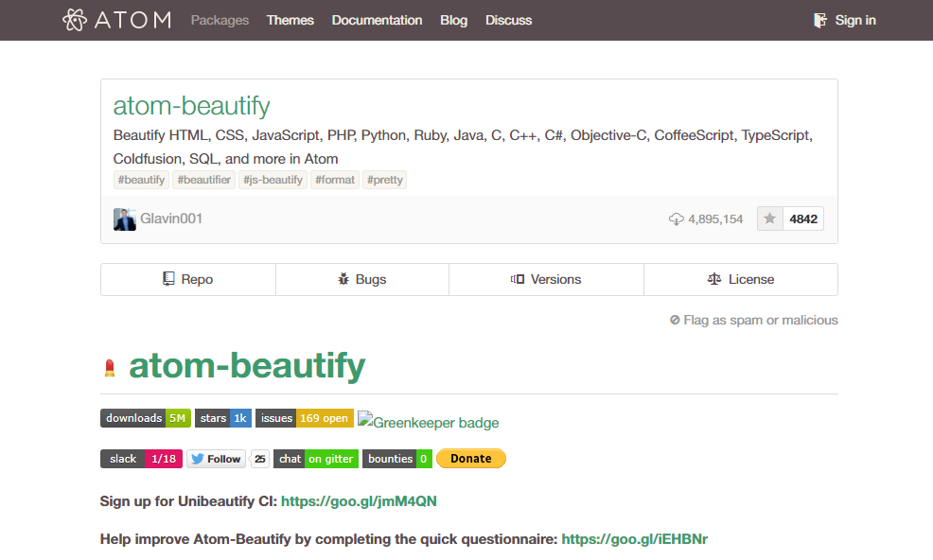Click the Twitter Follow button
Image resolution: width=933 pixels, height=560 pixels.
pyautogui.click(x=216, y=459)
